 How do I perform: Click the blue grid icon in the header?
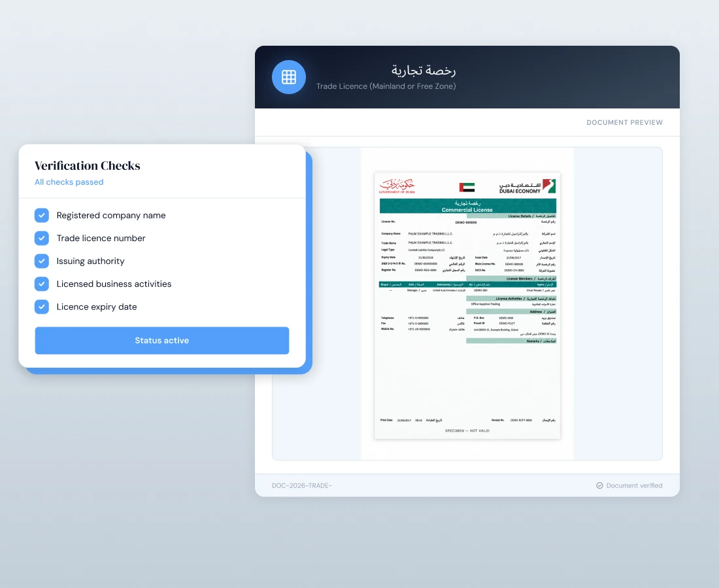coord(288,77)
